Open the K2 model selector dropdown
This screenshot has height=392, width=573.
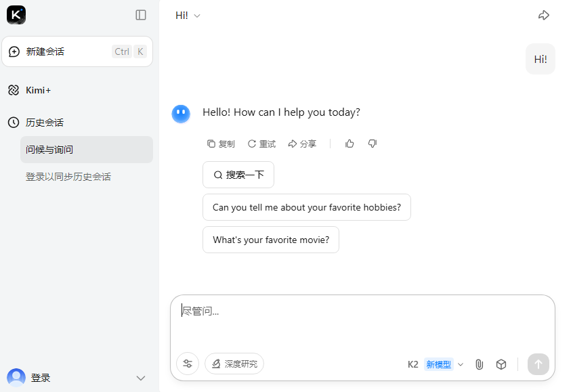click(x=436, y=364)
